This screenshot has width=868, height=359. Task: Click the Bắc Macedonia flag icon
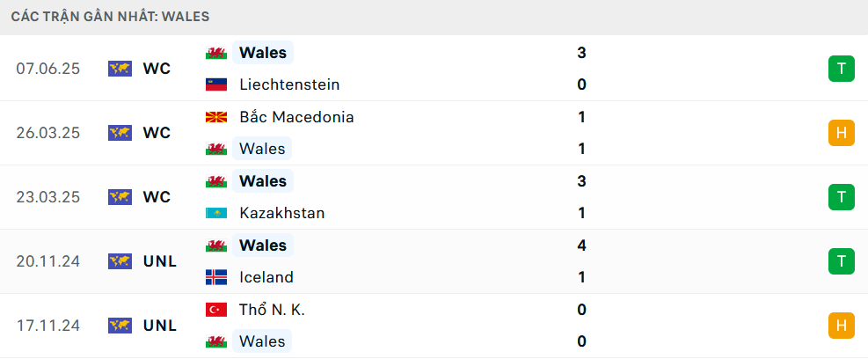pyautogui.click(x=216, y=117)
